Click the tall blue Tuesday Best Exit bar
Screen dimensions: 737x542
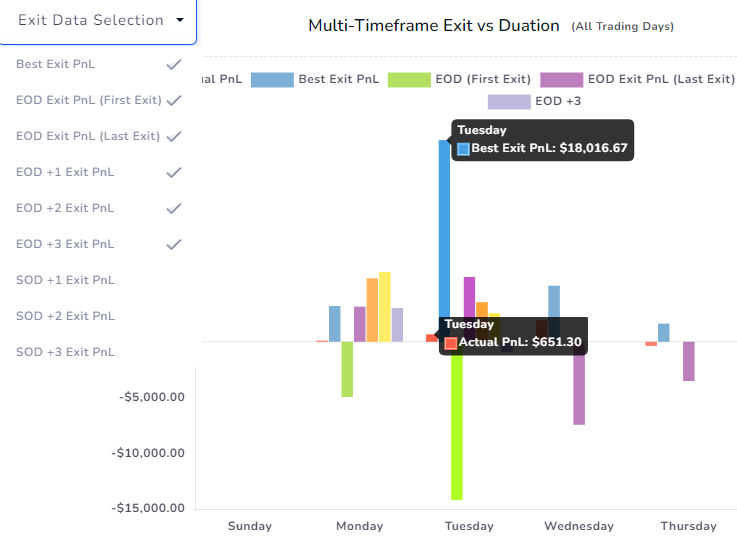(444, 228)
